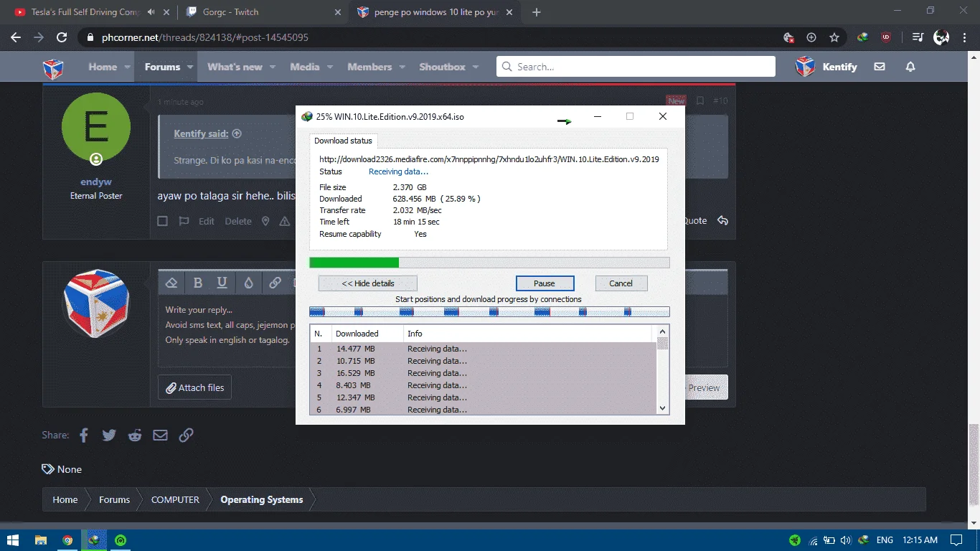Open the Chrome profile avatar
This screenshot has height=551, width=980.
(941, 37)
